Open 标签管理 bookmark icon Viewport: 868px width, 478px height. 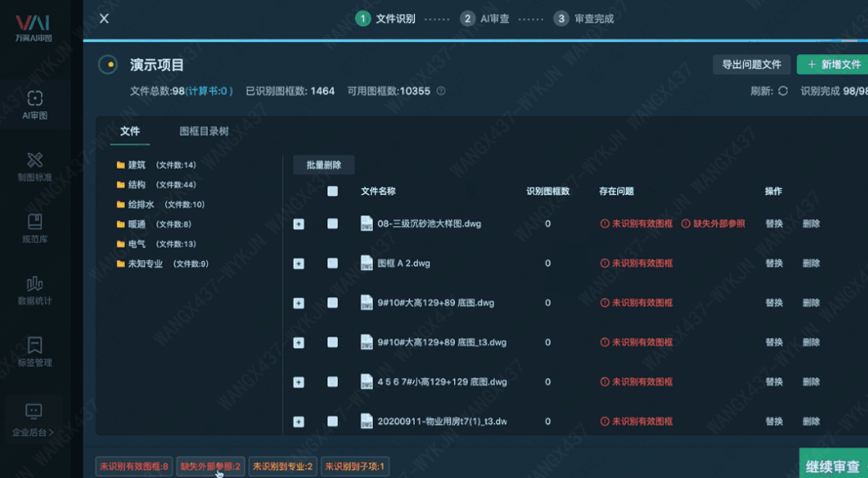[x=34, y=346]
